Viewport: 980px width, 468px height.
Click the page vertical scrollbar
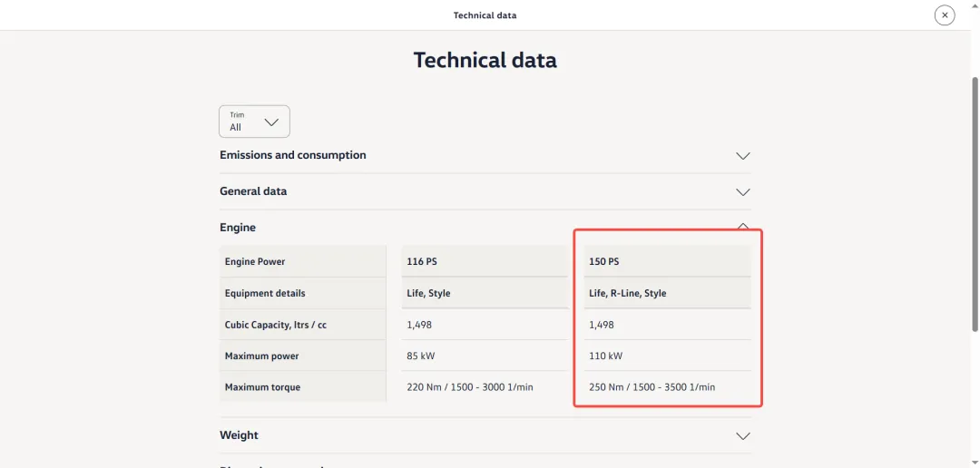coord(975,204)
